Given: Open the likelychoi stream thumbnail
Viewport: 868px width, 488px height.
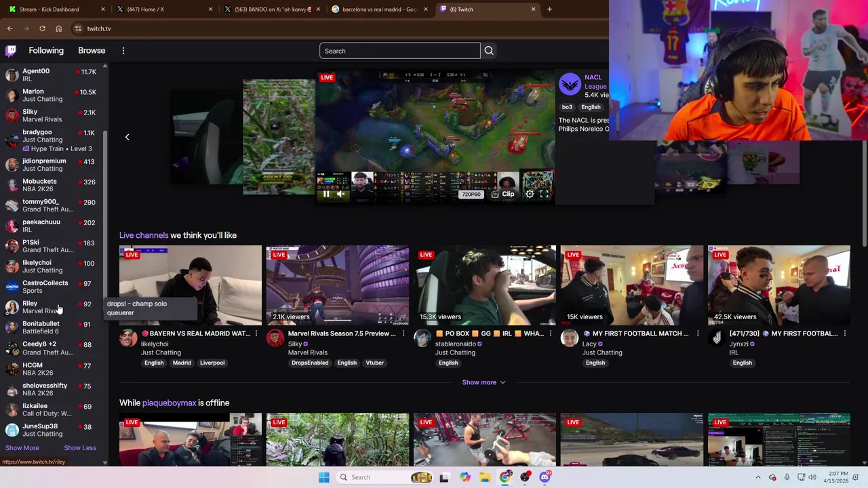Looking at the screenshot, I should [191, 285].
